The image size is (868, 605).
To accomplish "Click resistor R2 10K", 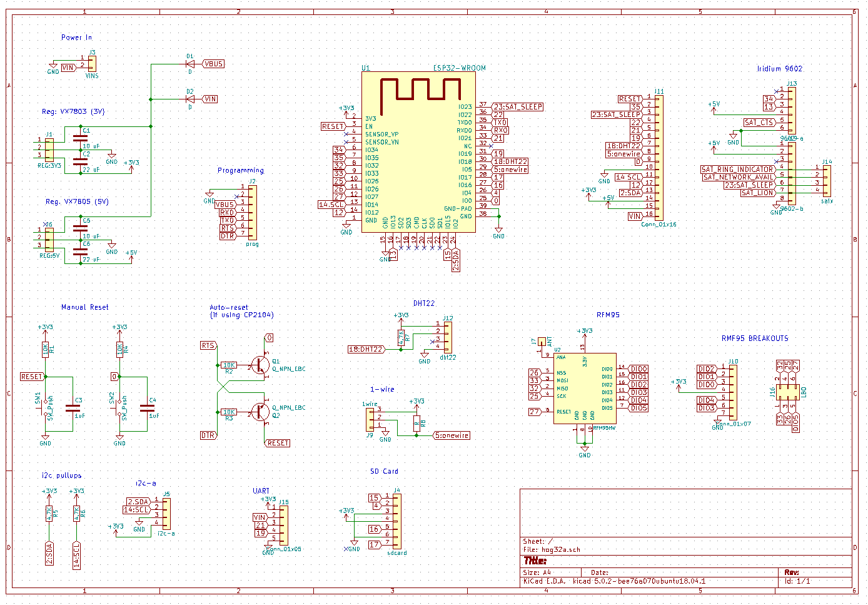I will coord(229,365).
